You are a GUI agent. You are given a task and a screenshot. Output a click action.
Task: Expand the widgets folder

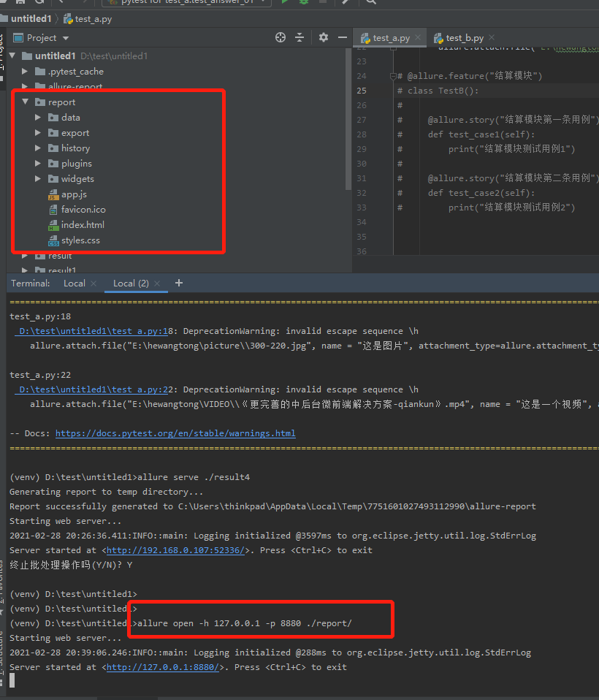[38, 178]
